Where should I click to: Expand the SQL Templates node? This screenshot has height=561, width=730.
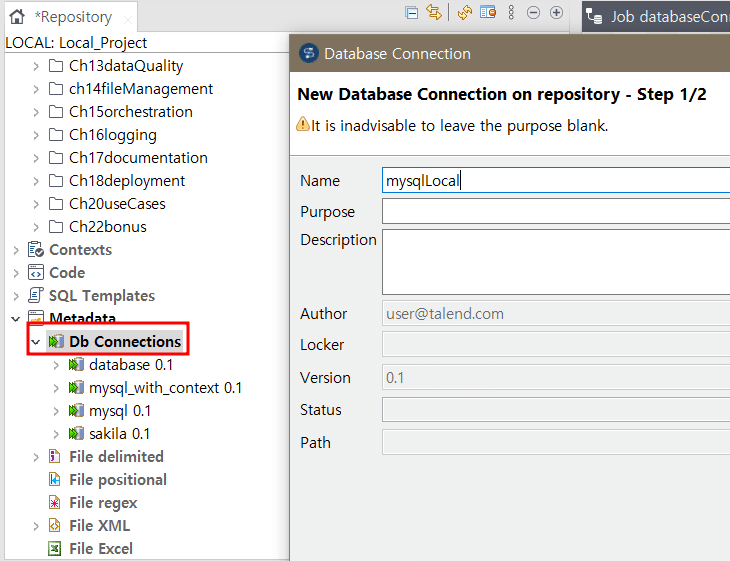[x=16, y=296]
